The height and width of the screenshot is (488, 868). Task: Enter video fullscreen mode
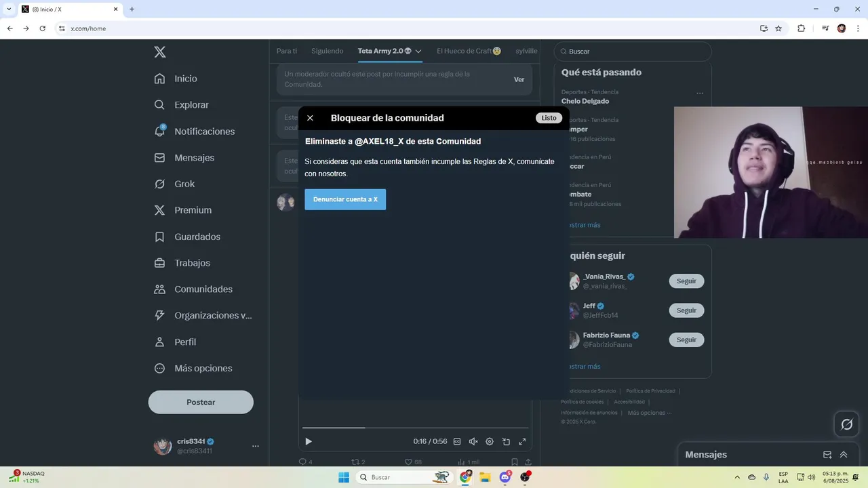(x=522, y=441)
